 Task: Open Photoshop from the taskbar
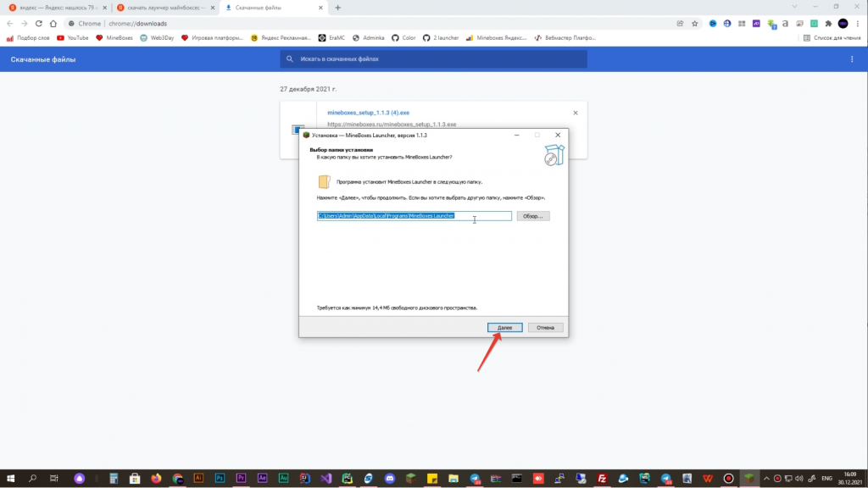pos(218,478)
